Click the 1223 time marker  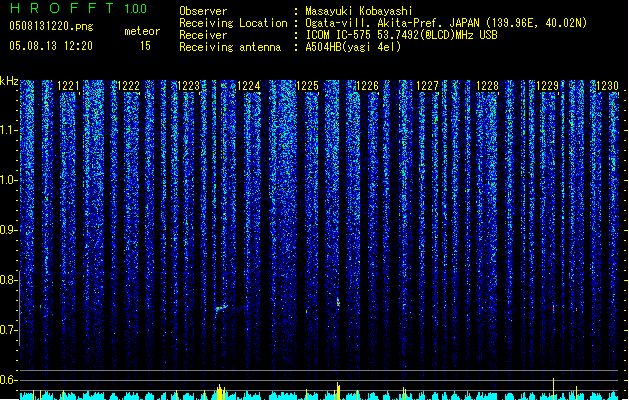point(188,86)
